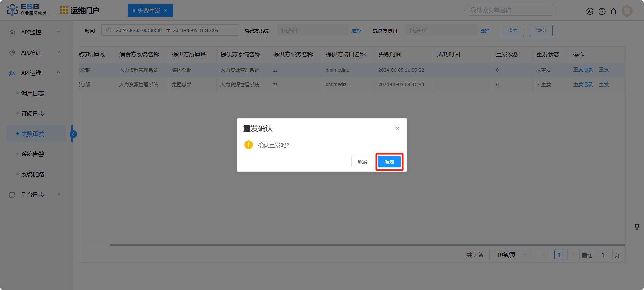Expand the 后台日志 menu
Viewport: 644px width, 290px height.
[58, 194]
